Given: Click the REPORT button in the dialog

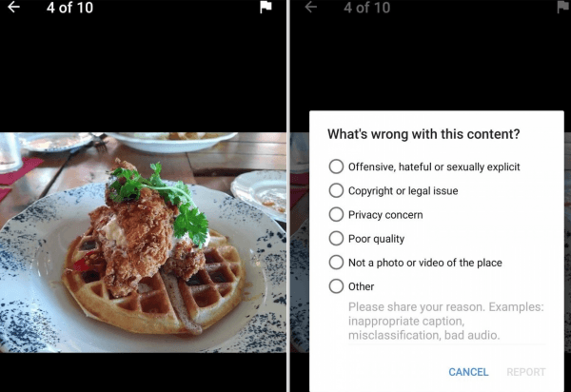Looking at the screenshot, I should [526, 372].
